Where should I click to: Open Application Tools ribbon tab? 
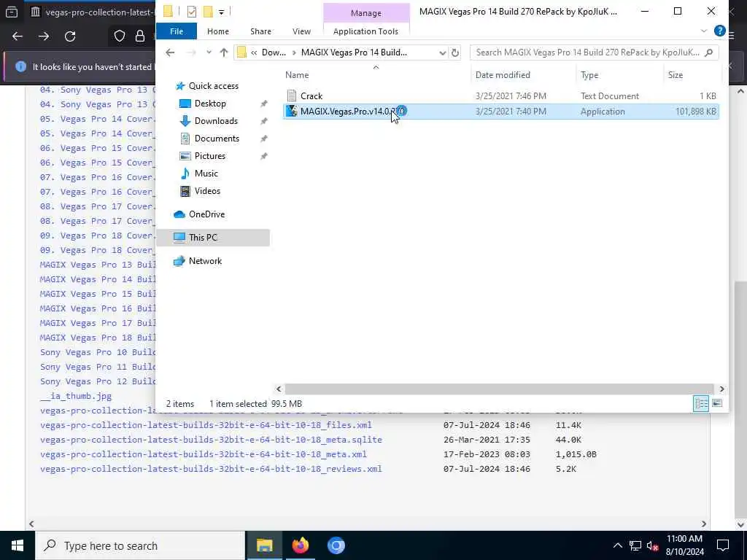click(365, 31)
